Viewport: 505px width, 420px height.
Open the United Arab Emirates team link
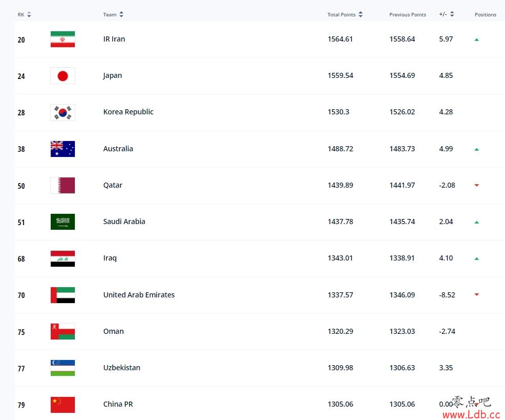point(139,295)
